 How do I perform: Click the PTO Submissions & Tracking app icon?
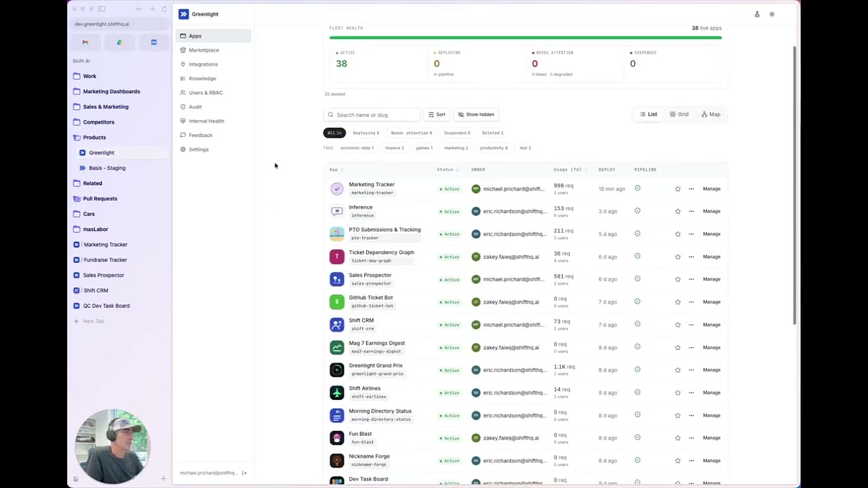[x=337, y=234]
